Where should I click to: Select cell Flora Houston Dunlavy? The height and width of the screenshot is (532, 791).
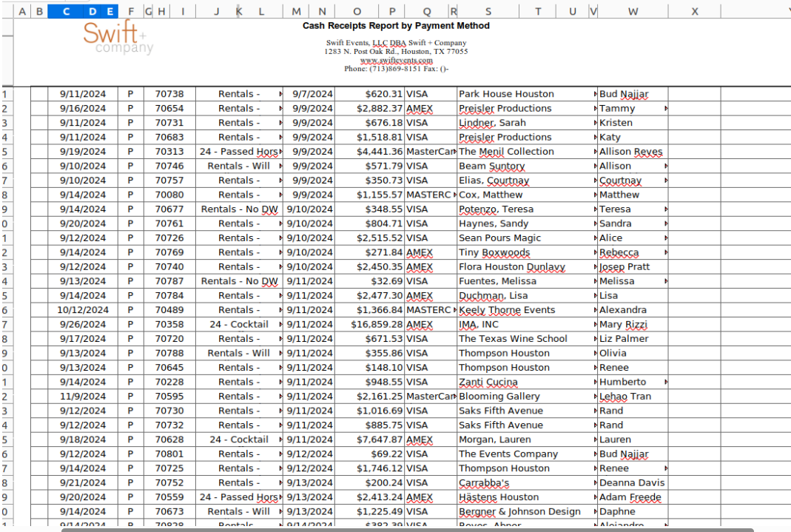[527, 267]
